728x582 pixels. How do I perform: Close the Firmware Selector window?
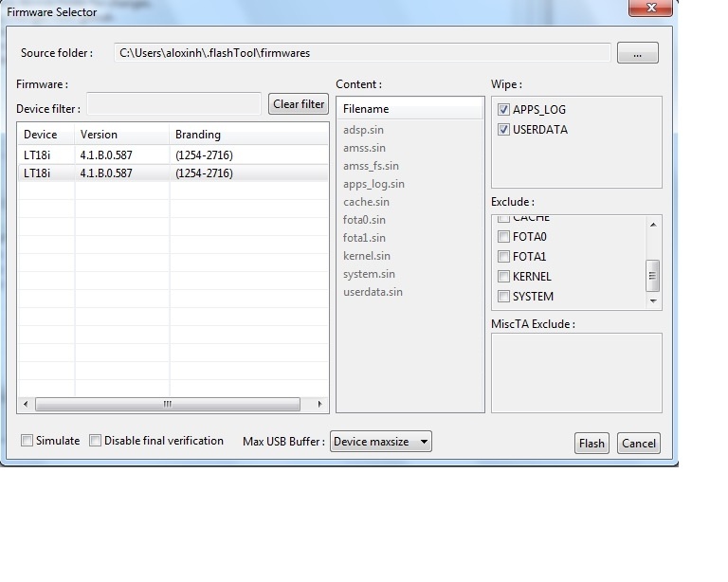tap(650, 8)
